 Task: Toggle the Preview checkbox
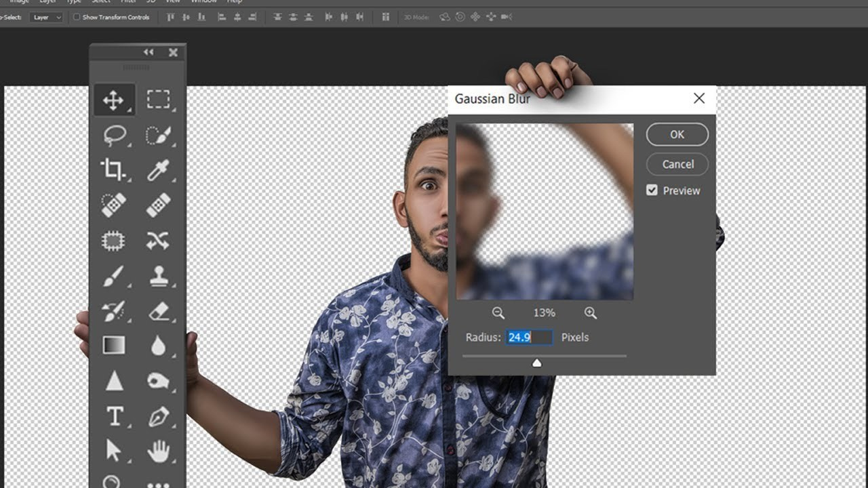[652, 190]
